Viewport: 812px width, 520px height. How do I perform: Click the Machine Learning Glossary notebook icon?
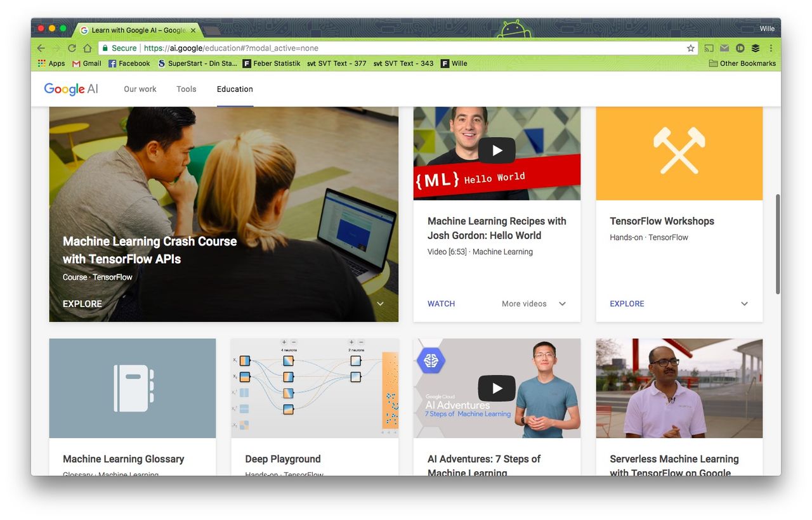[133, 388]
